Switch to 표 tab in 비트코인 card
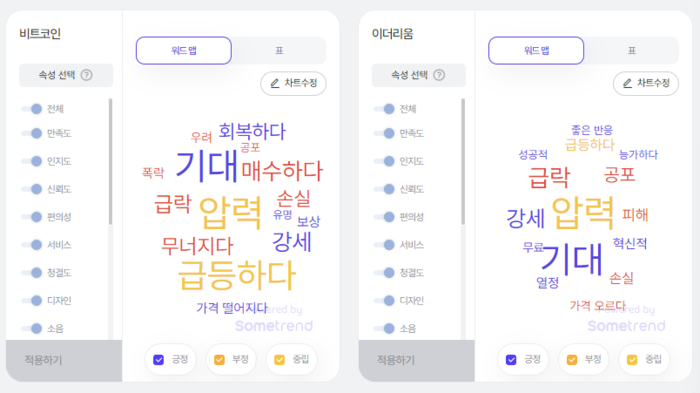The height and width of the screenshot is (393, 700). [x=279, y=50]
